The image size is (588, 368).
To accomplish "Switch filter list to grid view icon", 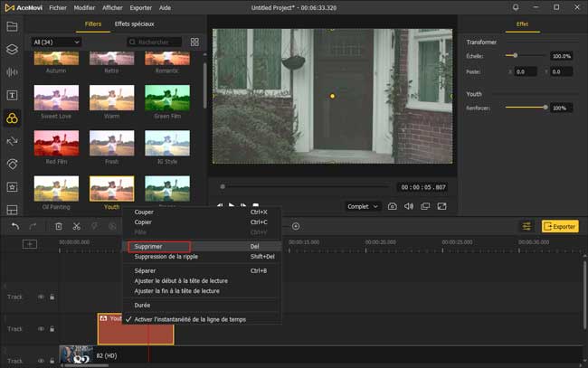I will coord(194,42).
